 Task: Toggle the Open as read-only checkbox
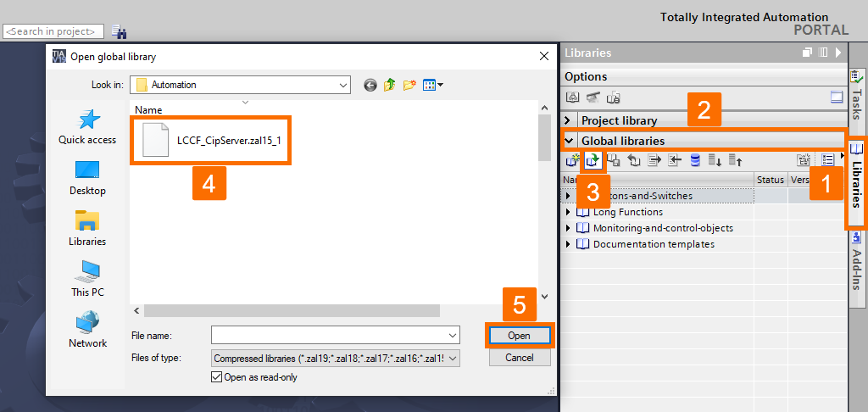tap(216, 377)
